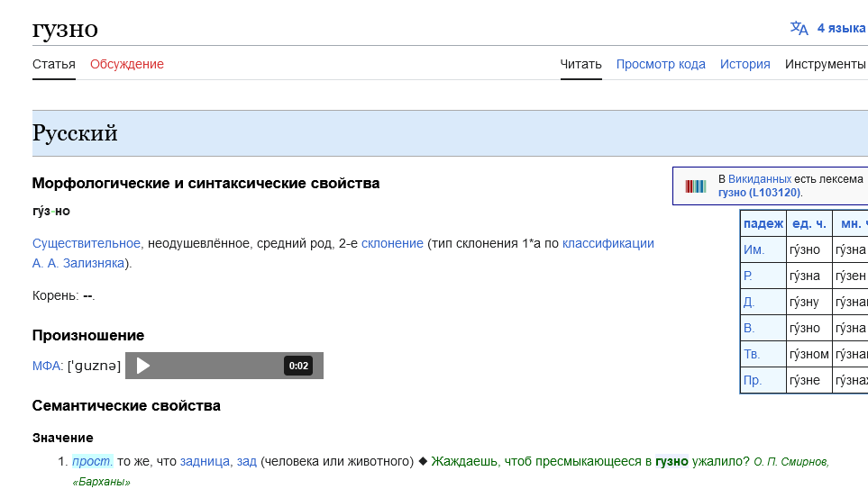868x498 pixels.
Task: Open the Инструменты tools menu
Action: click(825, 64)
